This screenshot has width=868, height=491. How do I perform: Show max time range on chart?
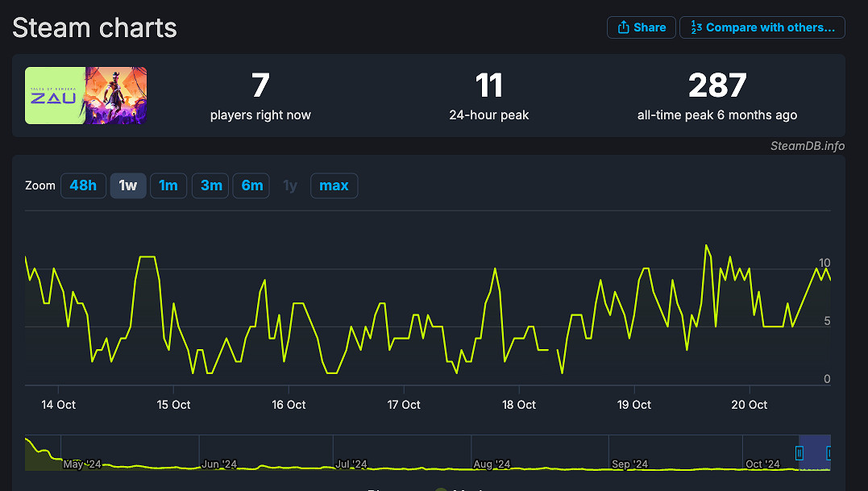[334, 185]
